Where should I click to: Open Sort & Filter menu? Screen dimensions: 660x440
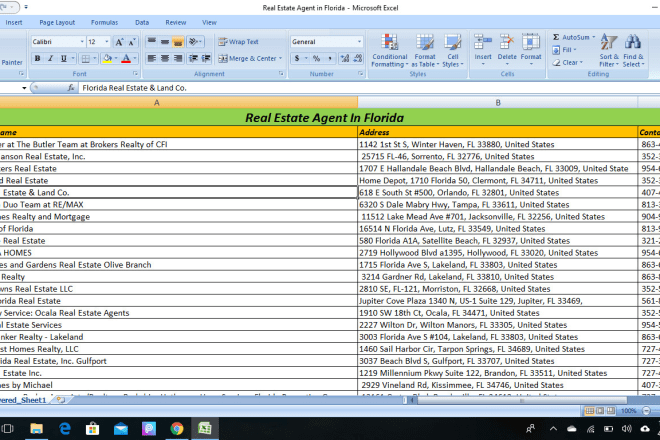click(x=609, y=51)
